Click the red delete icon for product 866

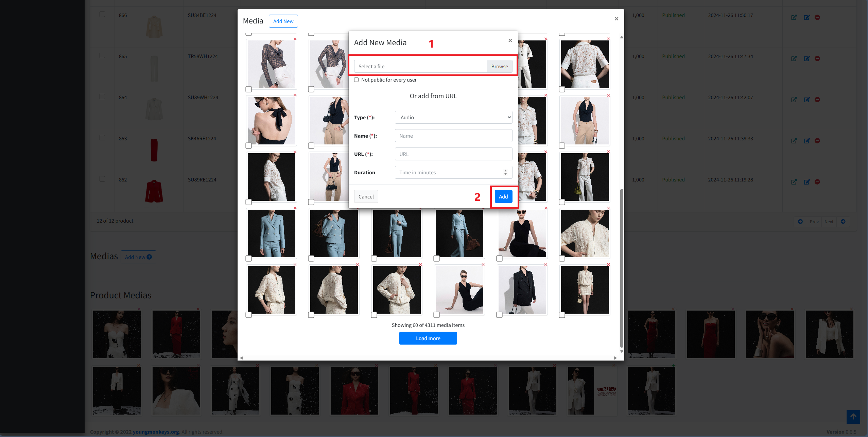click(x=817, y=17)
